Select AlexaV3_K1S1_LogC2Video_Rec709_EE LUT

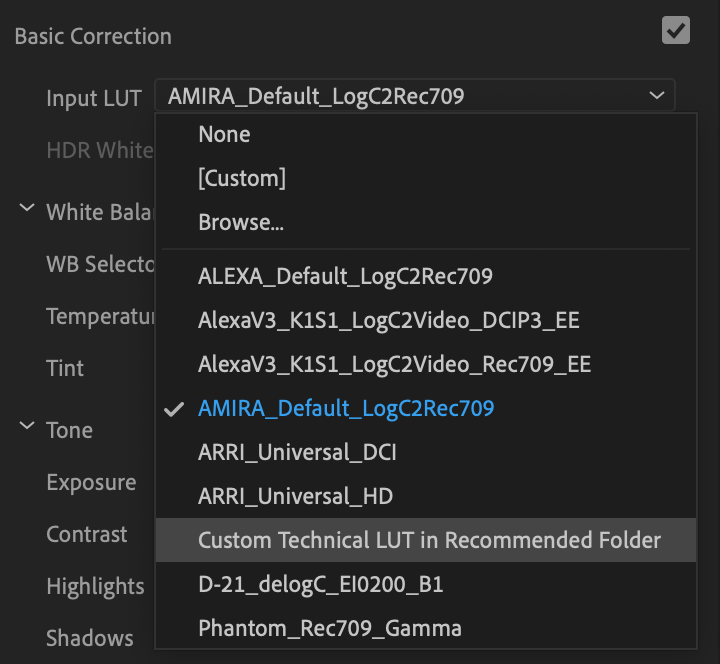pyautogui.click(x=426, y=365)
